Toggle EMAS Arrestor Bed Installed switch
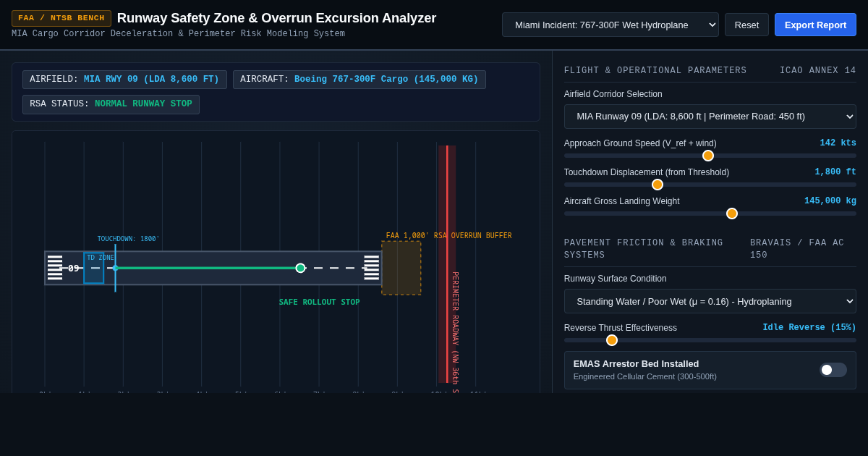 [833, 370]
